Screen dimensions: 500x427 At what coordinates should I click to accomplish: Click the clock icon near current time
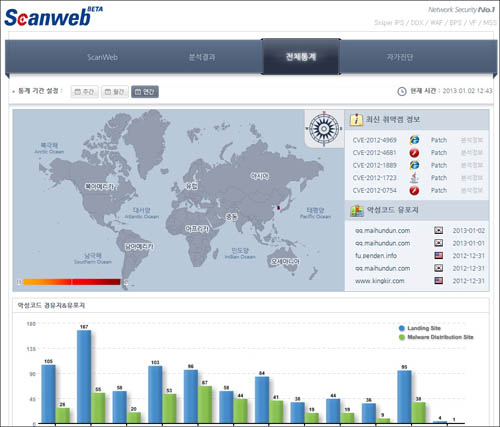click(402, 91)
